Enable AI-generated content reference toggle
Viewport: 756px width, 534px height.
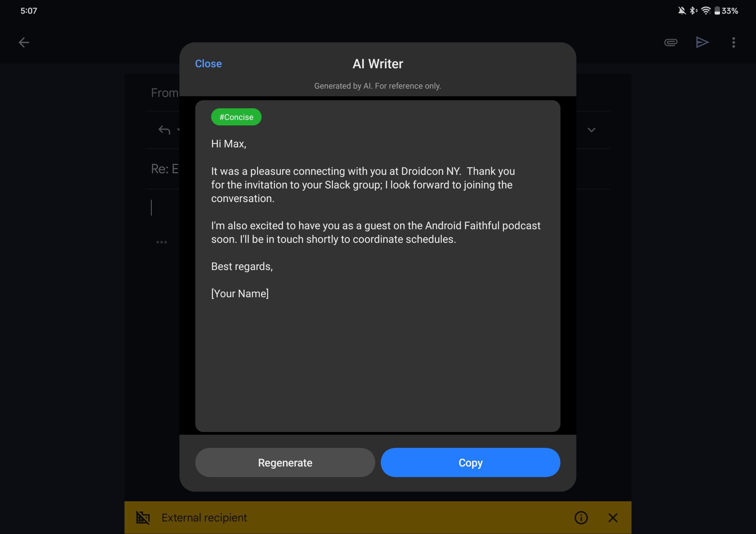click(378, 86)
